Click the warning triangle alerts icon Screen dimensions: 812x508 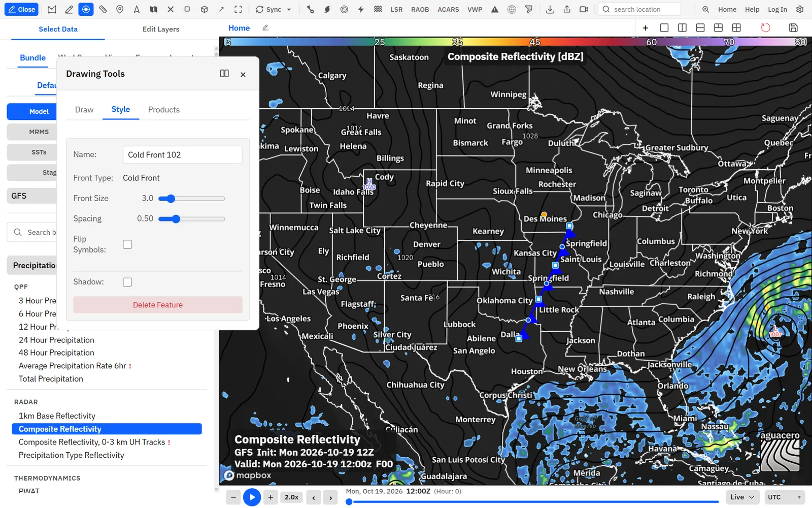pos(495,9)
